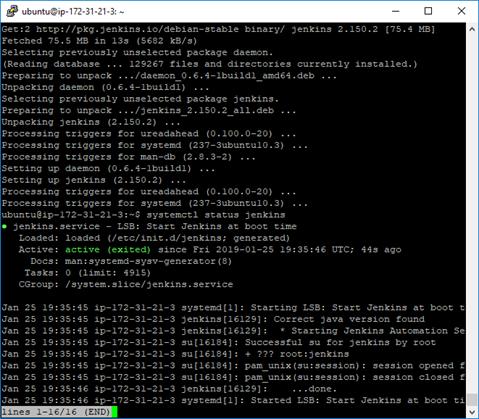479x419 pixels.
Task: Click the PuTTY icon in the title bar
Action: click(x=12, y=11)
